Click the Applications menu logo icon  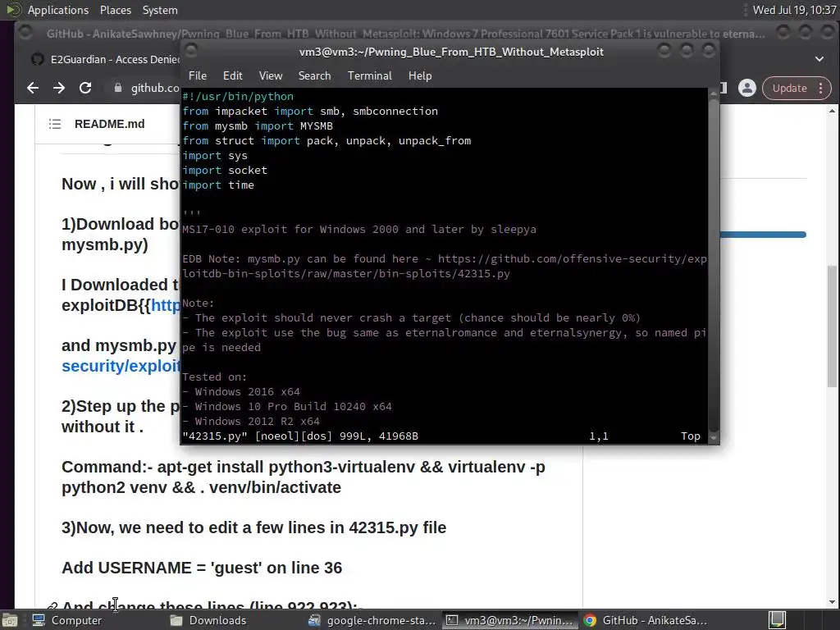pyautogui.click(x=13, y=10)
